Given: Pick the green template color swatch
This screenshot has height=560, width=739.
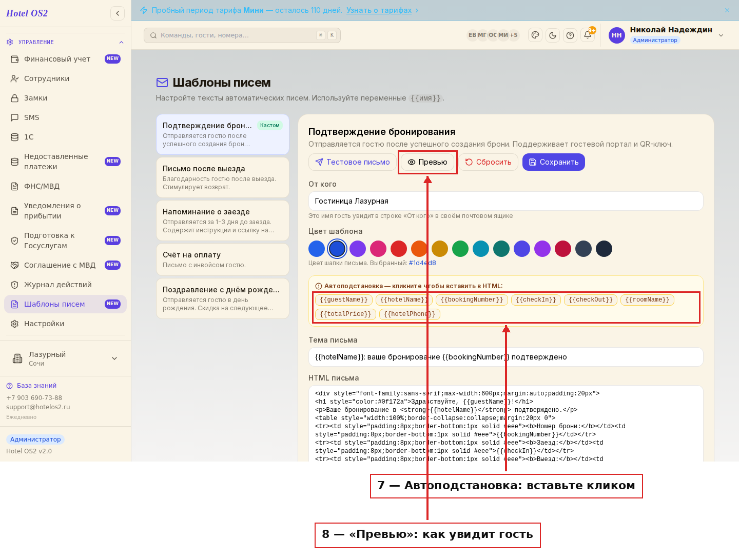Looking at the screenshot, I should (x=460, y=249).
